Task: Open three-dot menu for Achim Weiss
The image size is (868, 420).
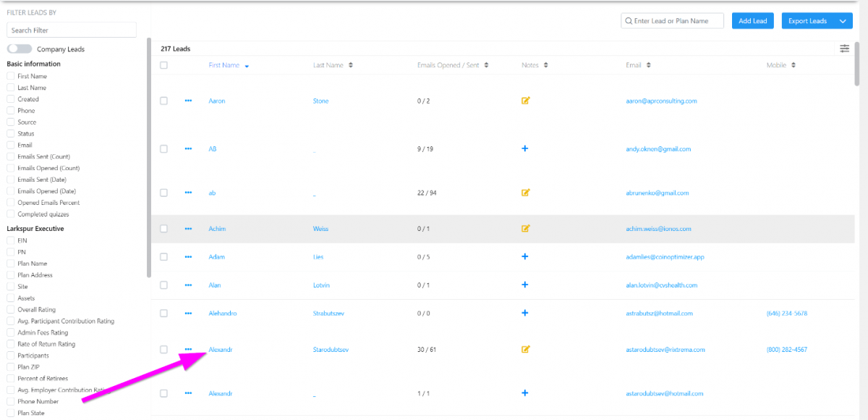Action: [x=188, y=229]
